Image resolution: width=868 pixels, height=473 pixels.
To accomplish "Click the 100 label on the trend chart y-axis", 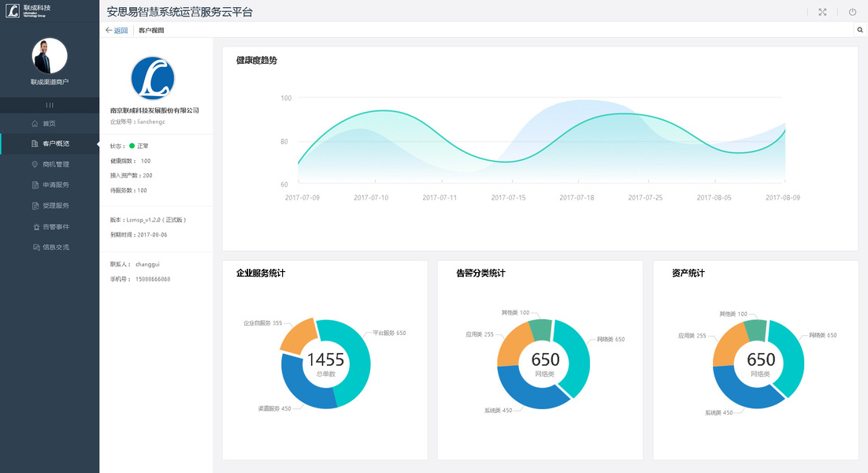I will [286, 98].
